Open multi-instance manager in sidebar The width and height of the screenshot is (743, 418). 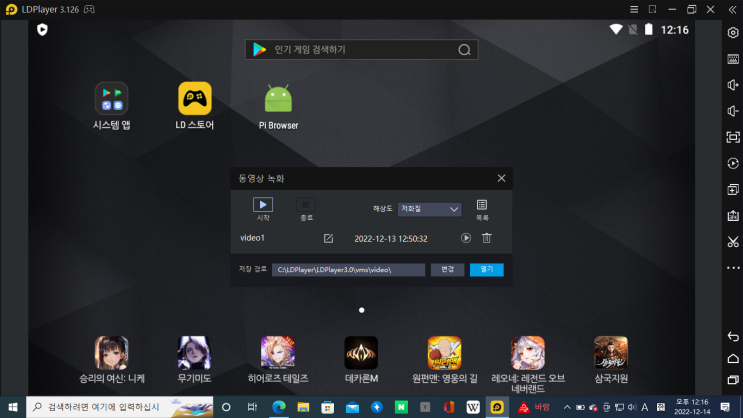point(733,190)
